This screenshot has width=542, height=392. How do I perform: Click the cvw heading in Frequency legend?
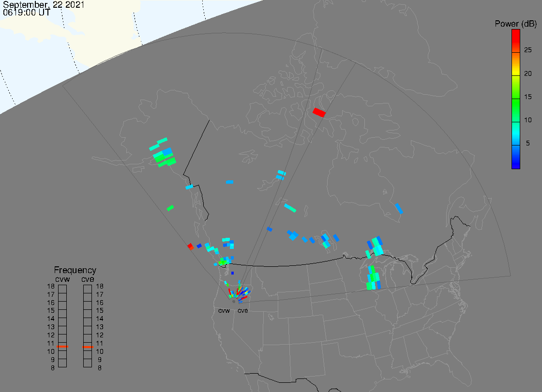coord(62,279)
